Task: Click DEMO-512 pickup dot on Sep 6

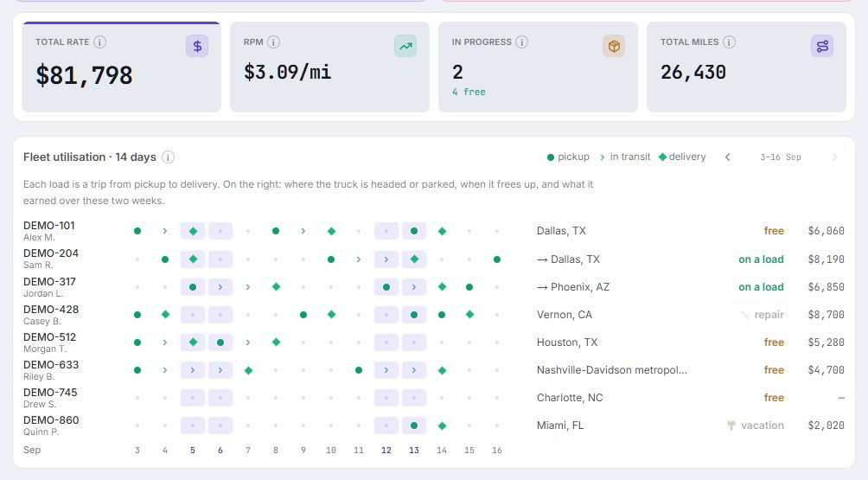Action: click(220, 342)
